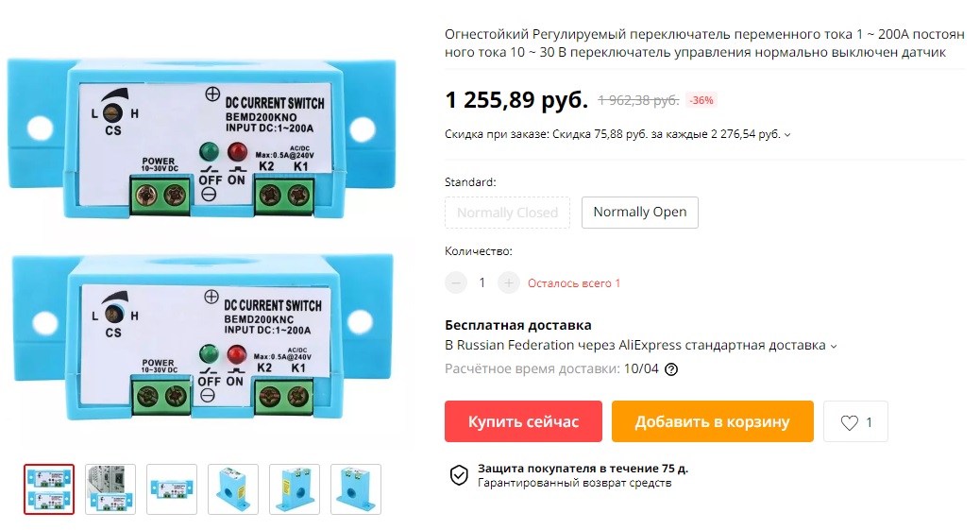This screenshot has width=980, height=530.
Task: Click the delivery time question mark icon
Action: (x=671, y=369)
